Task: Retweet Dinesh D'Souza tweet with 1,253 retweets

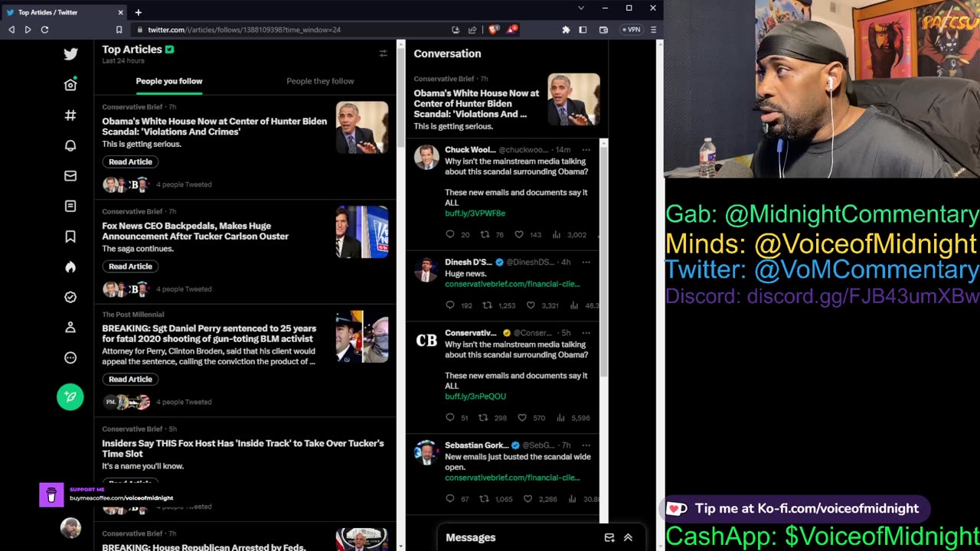Action: tap(487, 305)
